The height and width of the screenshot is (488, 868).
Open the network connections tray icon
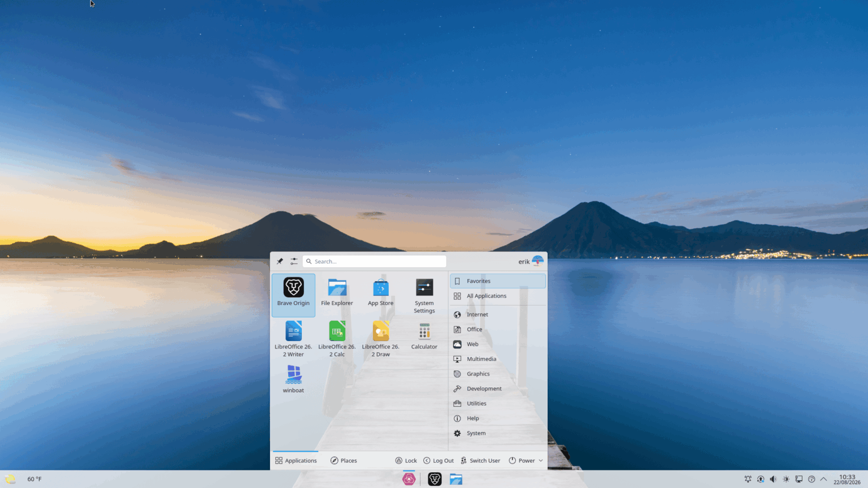pos(798,479)
